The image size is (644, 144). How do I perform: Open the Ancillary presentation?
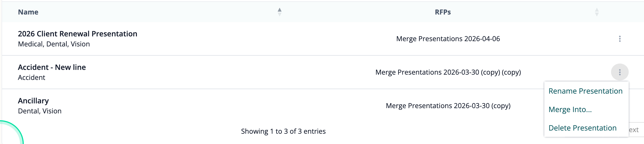tap(33, 101)
